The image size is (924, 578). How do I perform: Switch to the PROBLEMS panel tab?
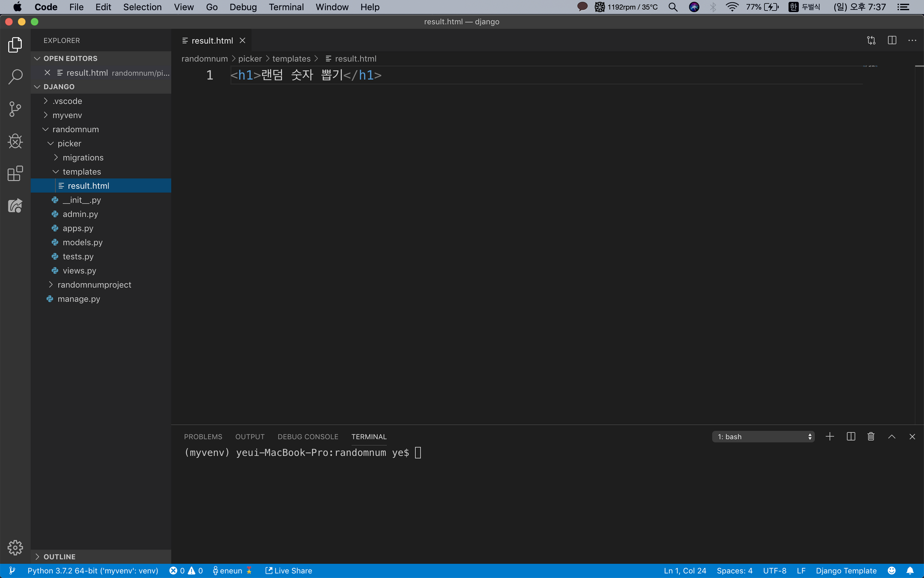(203, 437)
